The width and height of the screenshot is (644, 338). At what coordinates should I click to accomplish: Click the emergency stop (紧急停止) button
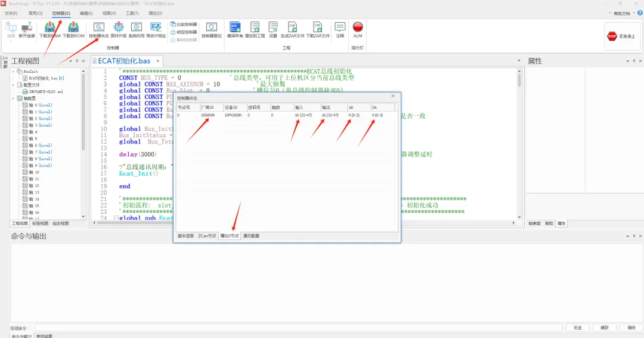(x=621, y=36)
